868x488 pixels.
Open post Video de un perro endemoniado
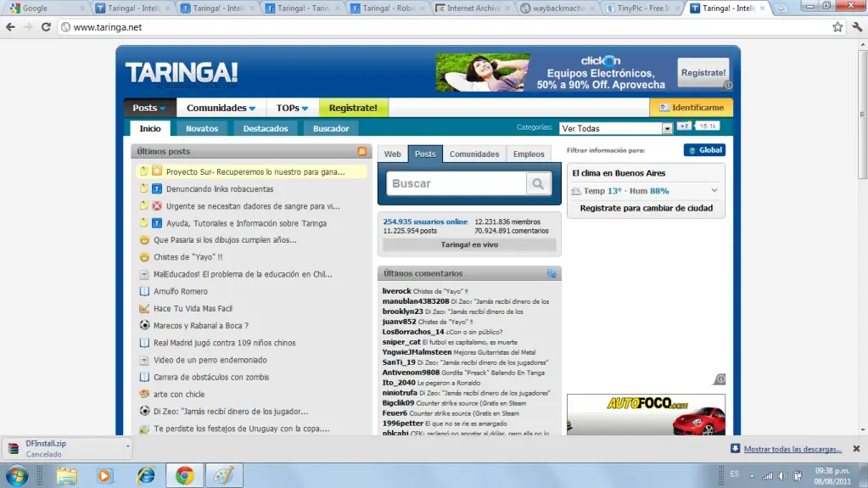[210, 360]
